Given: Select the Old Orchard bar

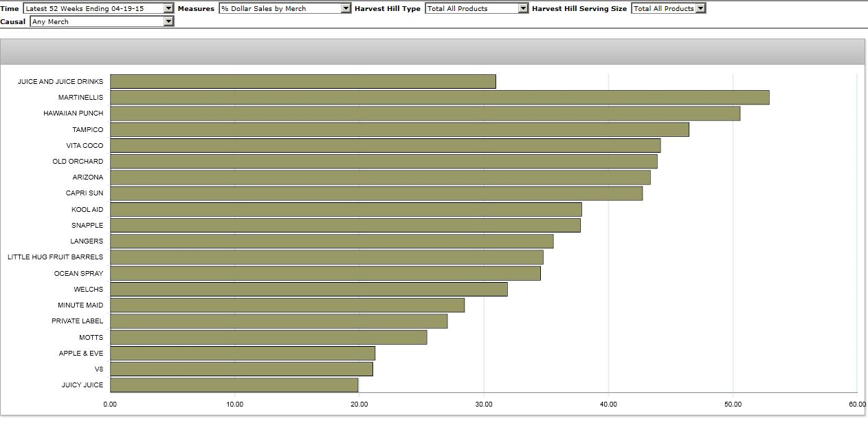Looking at the screenshot, I should [x=383, y=162].
